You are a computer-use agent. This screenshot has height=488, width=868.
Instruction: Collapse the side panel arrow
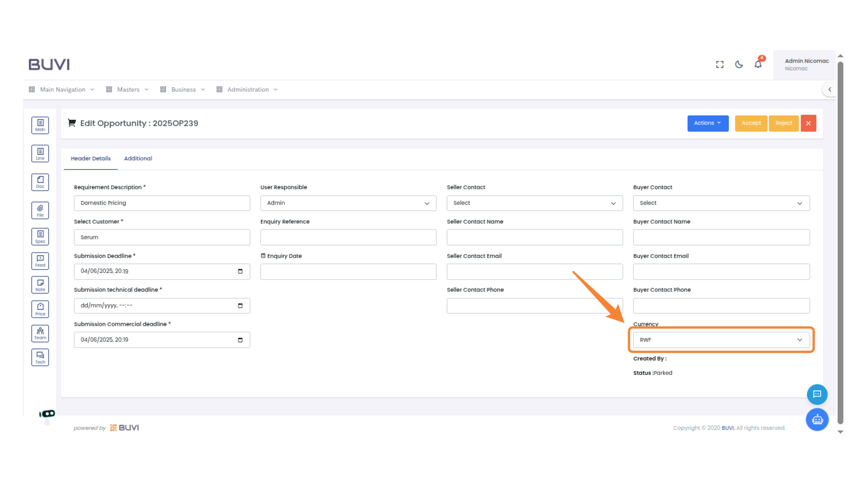point(830,89)
